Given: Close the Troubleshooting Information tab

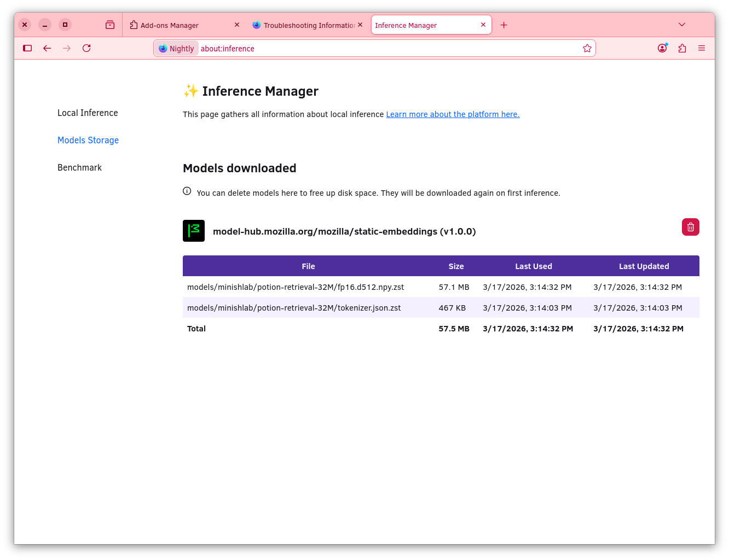Looking at the screenshot, I should click(x=360, y=25).
